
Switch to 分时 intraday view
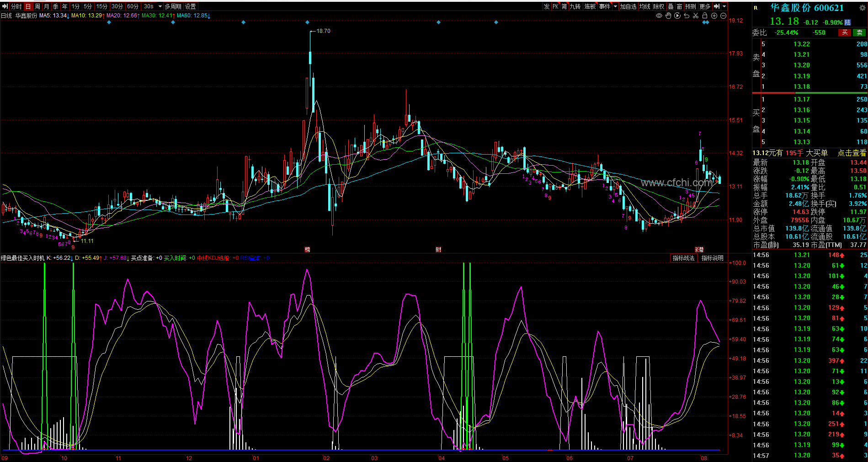click(16, 6)
